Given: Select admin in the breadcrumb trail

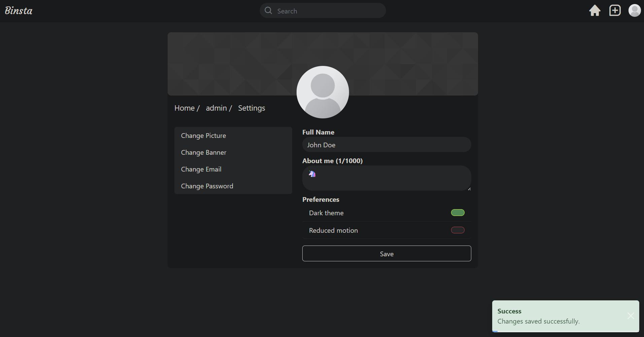Looking at the screenshot, I should [x=216, y=108].
